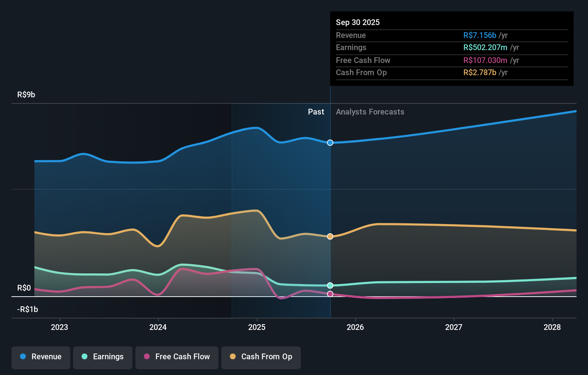Click the vertical forecast divider line
588x375 pixels.
pyautogui.click(x=330, y=200)
